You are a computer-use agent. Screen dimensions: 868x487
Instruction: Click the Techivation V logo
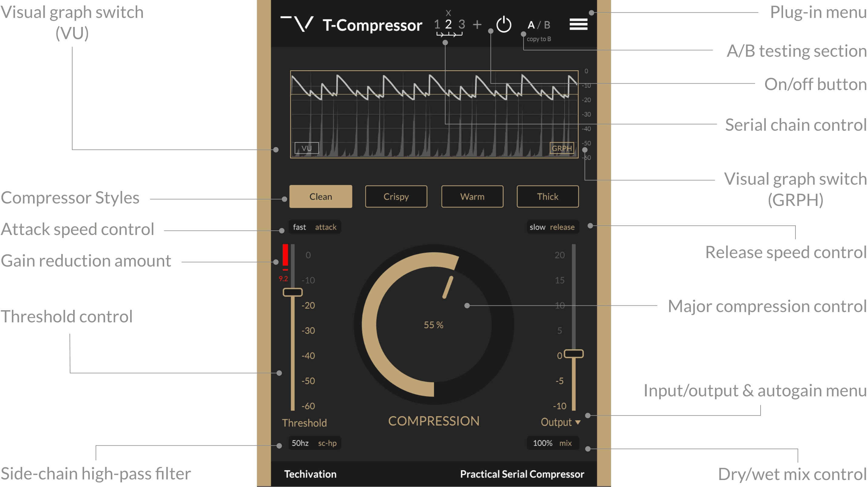(x=297, y=24)
